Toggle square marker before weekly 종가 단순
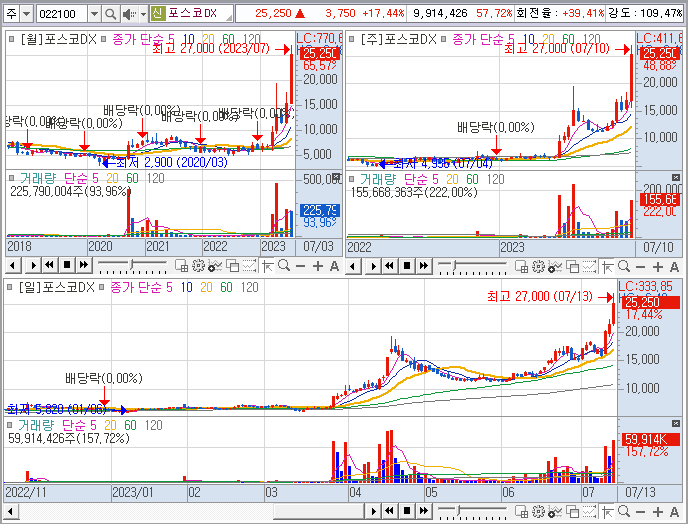The height and width of the screenshot is (524, 688). coord(444,39)
